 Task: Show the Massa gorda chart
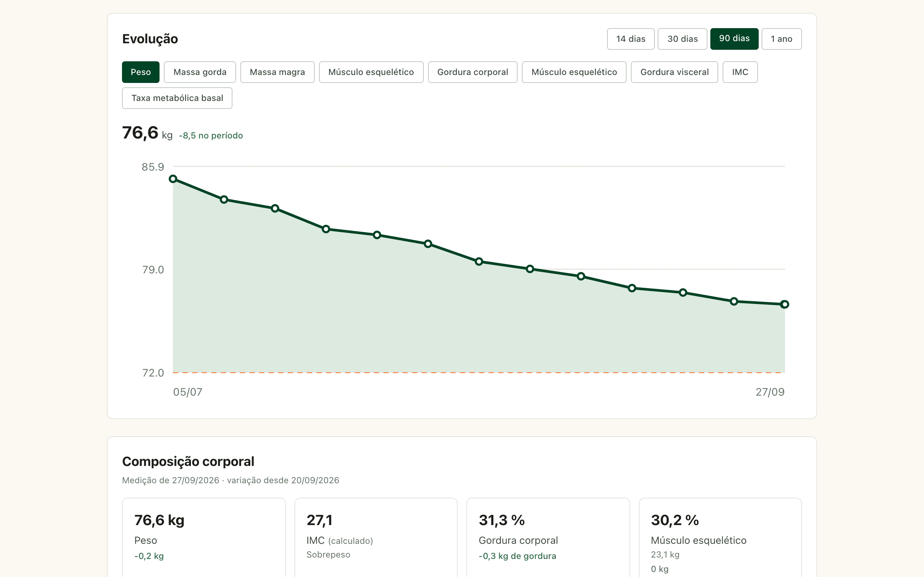tap(200, 72)
